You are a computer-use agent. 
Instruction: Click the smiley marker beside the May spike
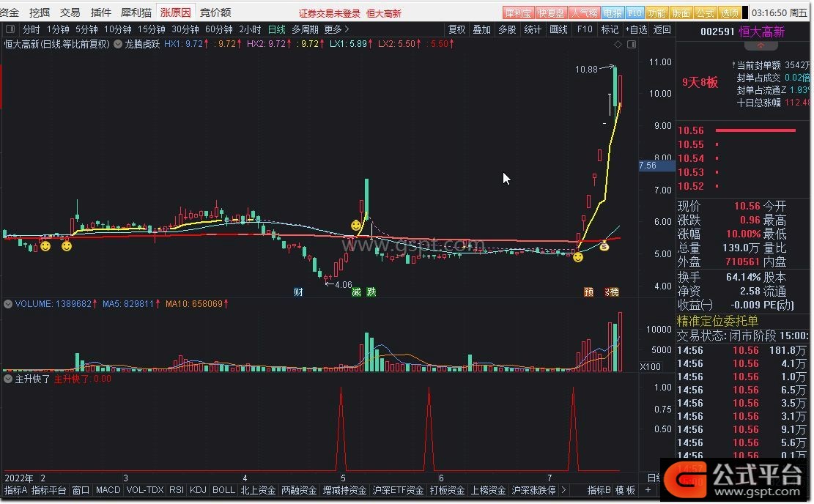click(355, 226)
